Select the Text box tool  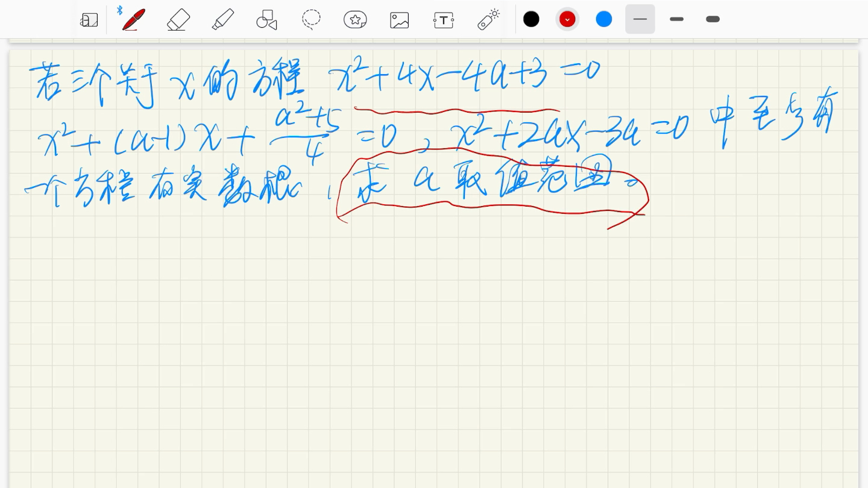tap(444, 20)
